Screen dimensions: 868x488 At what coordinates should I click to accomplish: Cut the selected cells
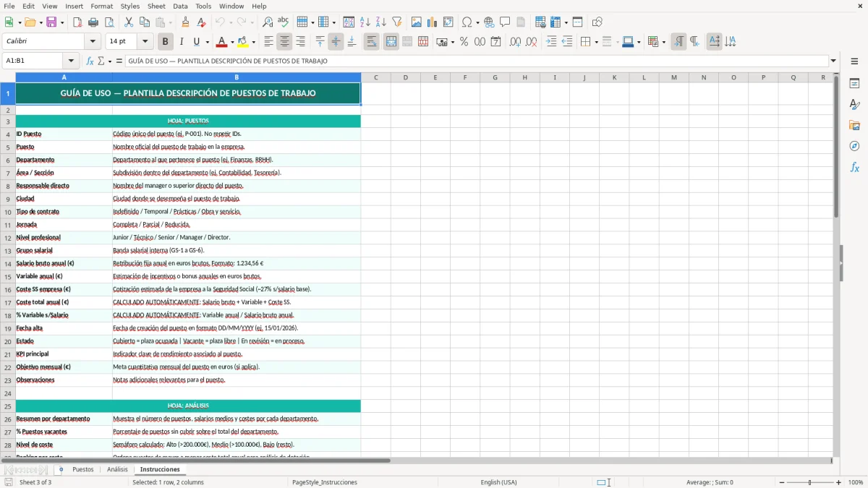[x=129, y=22]
